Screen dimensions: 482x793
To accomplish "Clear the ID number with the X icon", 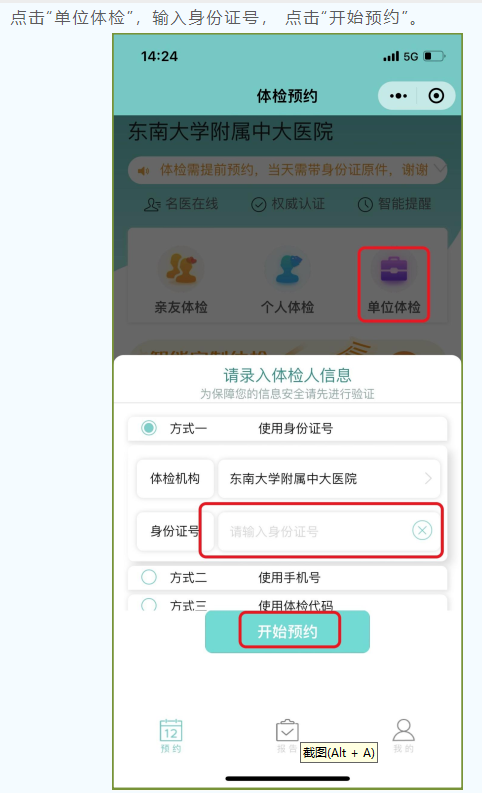I will click(422, 530).
